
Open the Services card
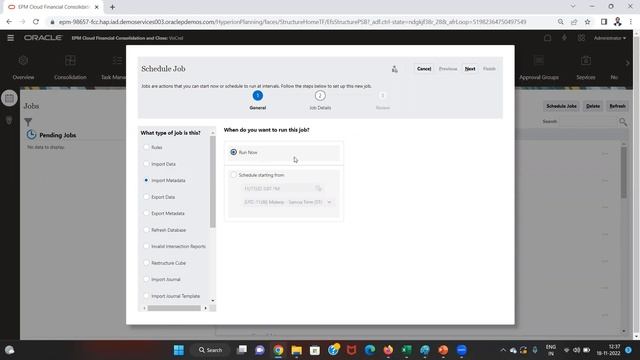585,68
